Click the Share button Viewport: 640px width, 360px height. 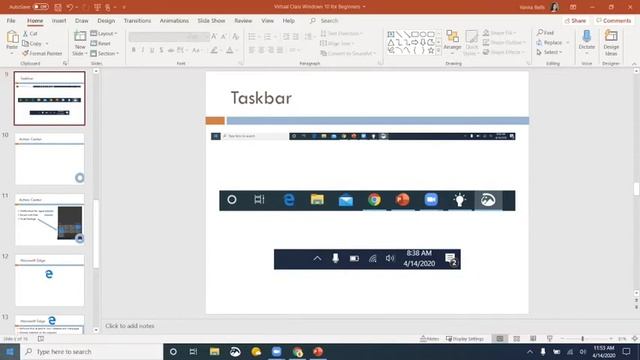576,20
